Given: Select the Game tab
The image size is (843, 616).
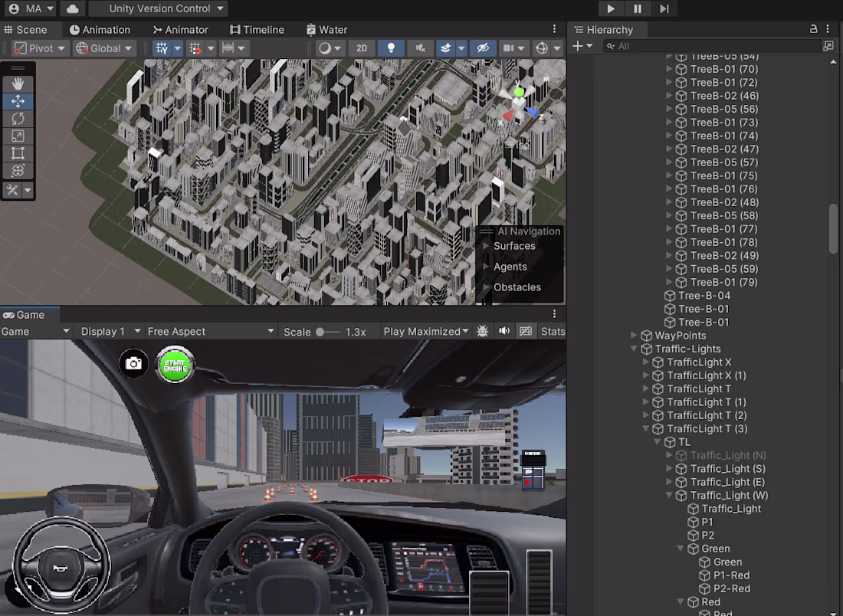Looking at the screenshot, I should pos(24,314).
